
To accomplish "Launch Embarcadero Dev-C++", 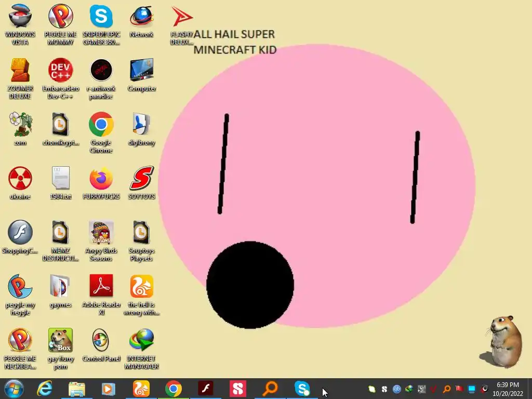I will 60,79.
